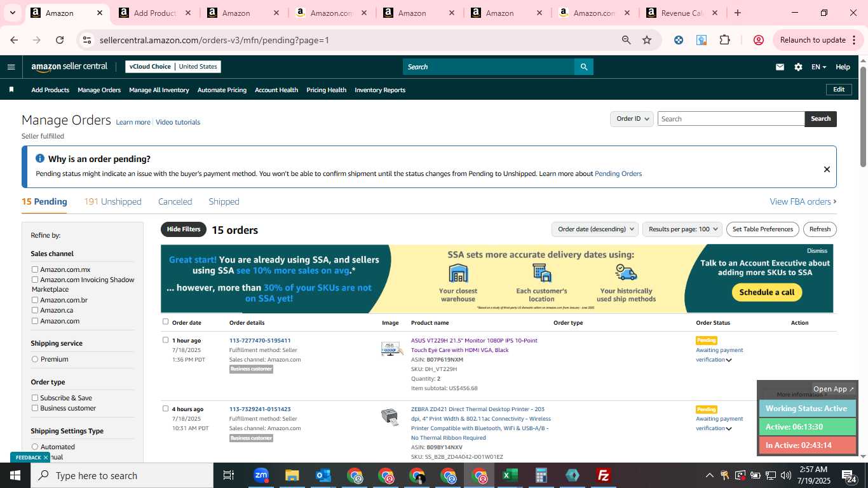
Task: Open the EN language dropdown
Action: click(x=818, y=67)
